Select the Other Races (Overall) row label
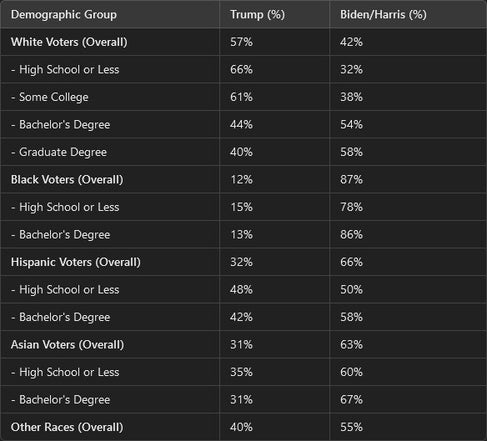Viewport: 487px width, 441px height. [67, 427]
